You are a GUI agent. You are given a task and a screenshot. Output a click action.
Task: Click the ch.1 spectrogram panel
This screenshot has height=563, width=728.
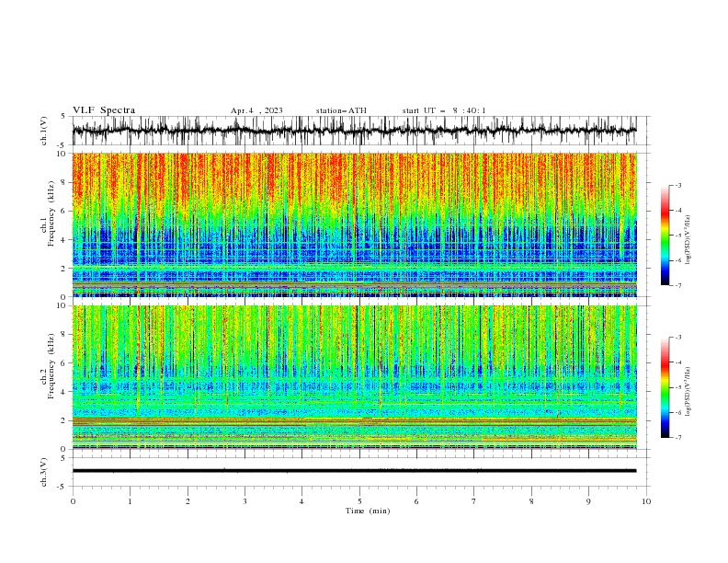[355, 224]
